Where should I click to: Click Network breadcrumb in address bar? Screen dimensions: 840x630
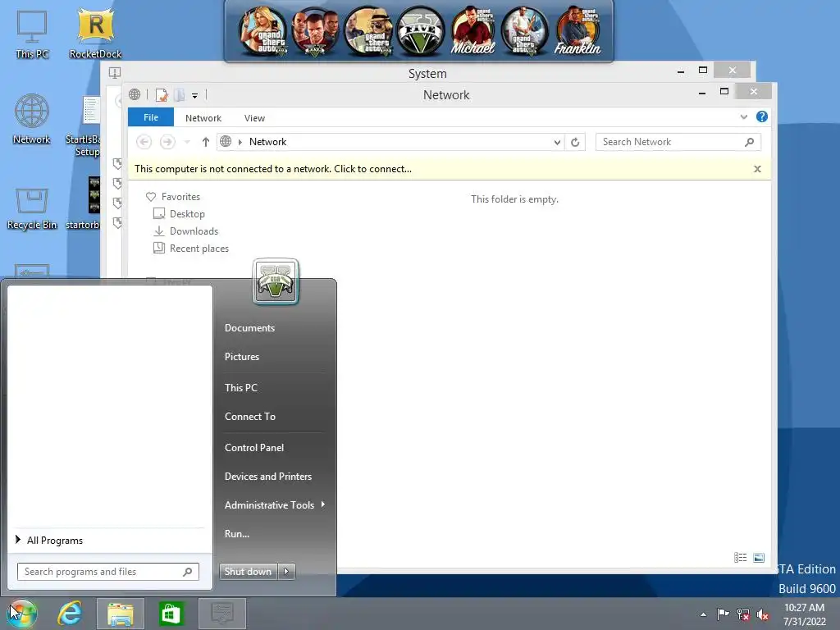click(267, 142)
